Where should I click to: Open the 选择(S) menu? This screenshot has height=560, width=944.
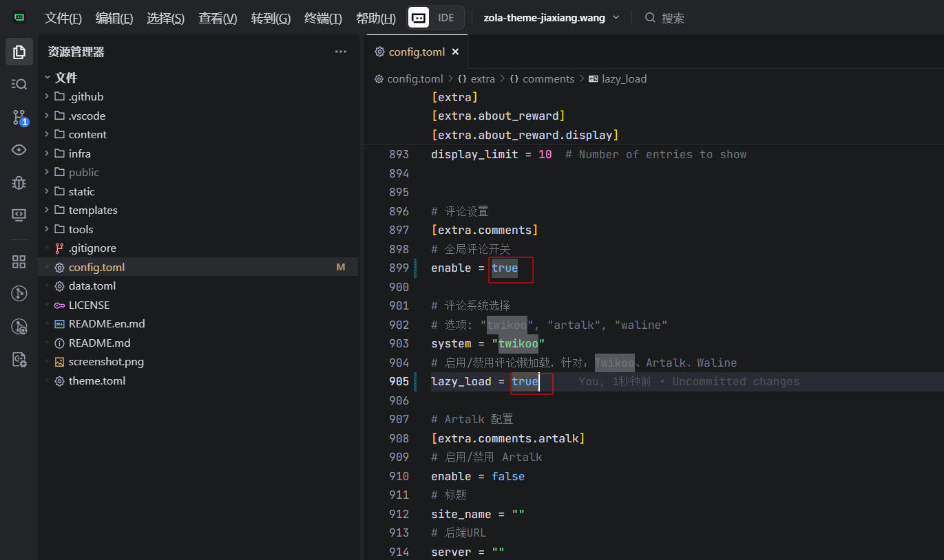pyautogui.click(x=165, y=19)
